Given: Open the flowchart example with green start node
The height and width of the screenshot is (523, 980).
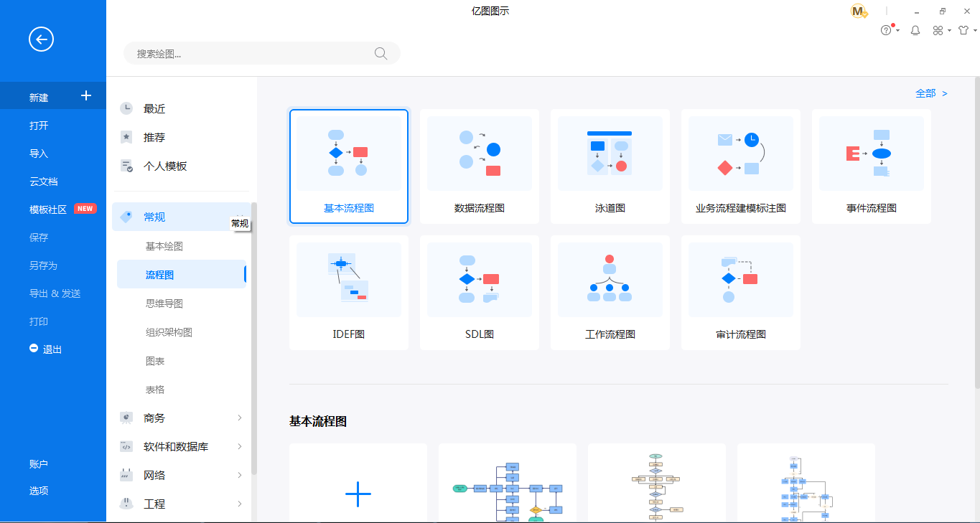Looking at the screenshot, I should [x=508, y=484].
